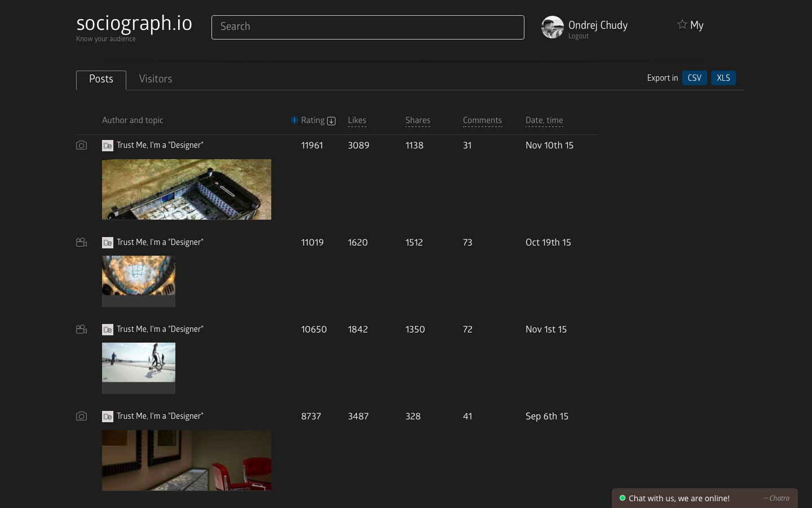Sort table by Comments column

(x=482, y=120)
